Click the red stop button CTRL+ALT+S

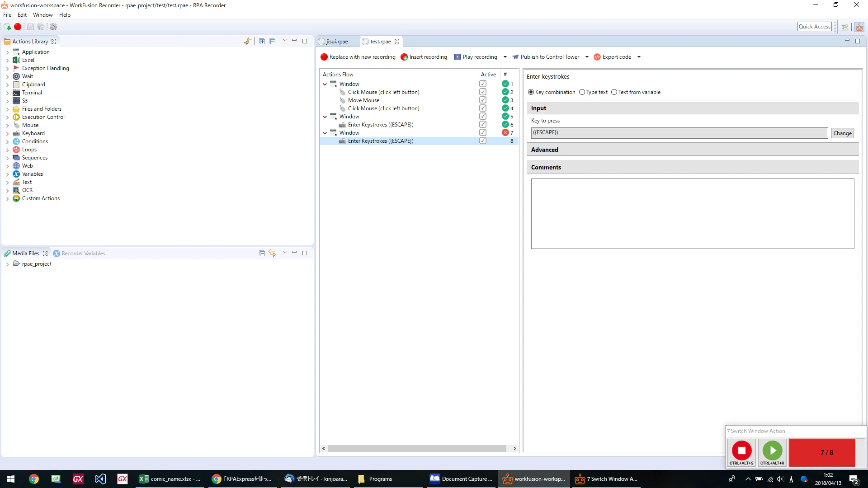coord(741,453)
